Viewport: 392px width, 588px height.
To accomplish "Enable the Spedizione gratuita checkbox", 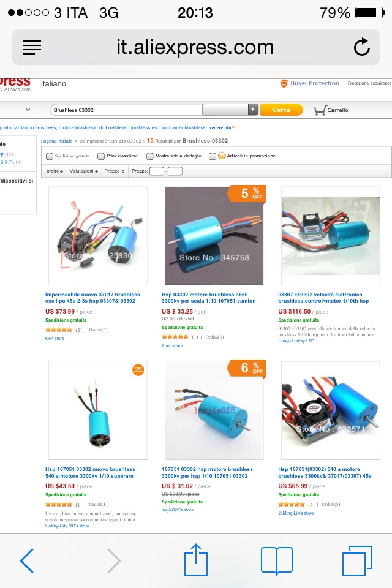I will click(x=50, y=156).
